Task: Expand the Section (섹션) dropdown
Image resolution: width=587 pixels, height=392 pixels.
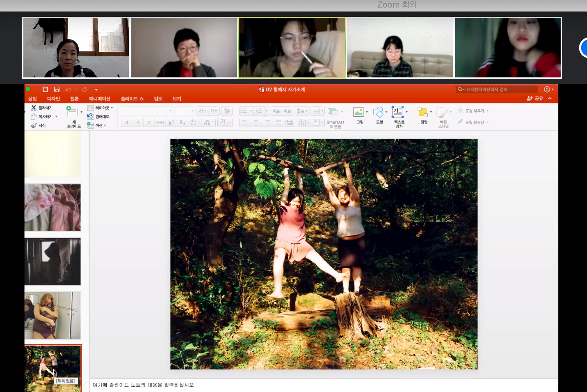Action: point(105,126)
